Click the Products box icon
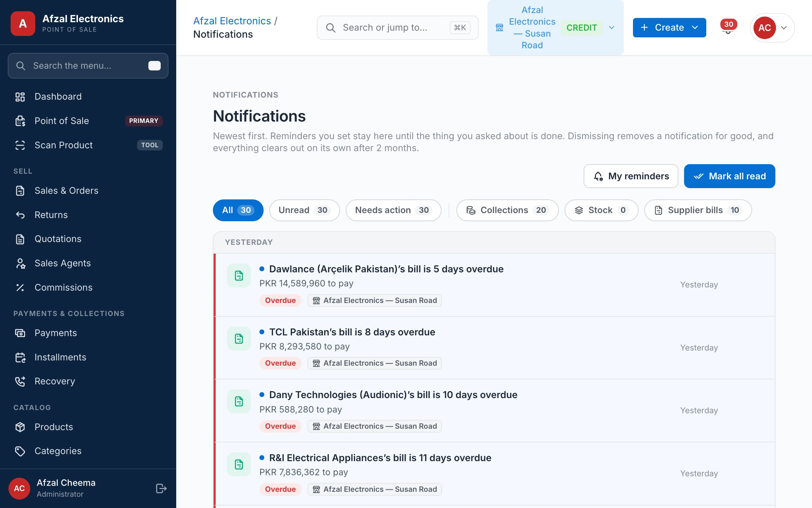Screen dimensions: 812x508 point(20,427)
